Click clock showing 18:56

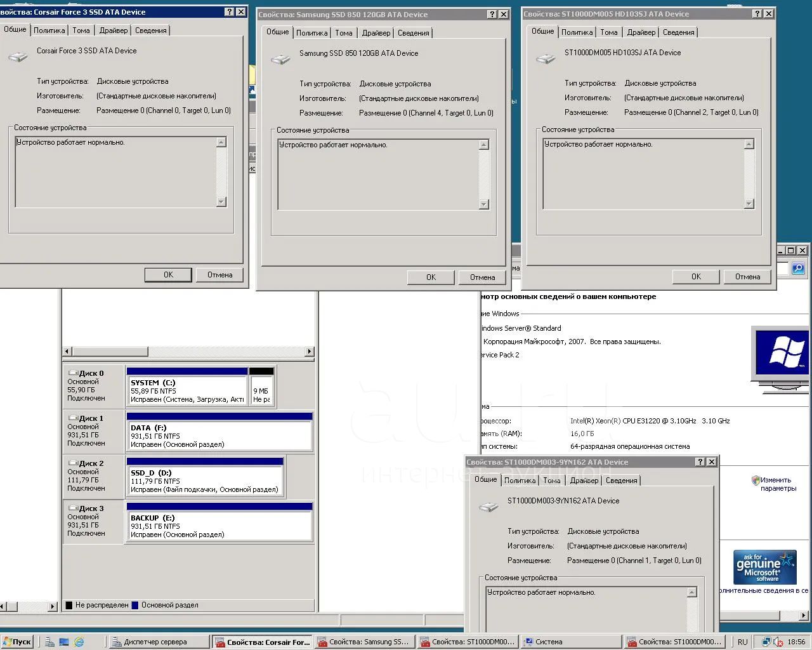pyautogui.click(x=796, y=642)
